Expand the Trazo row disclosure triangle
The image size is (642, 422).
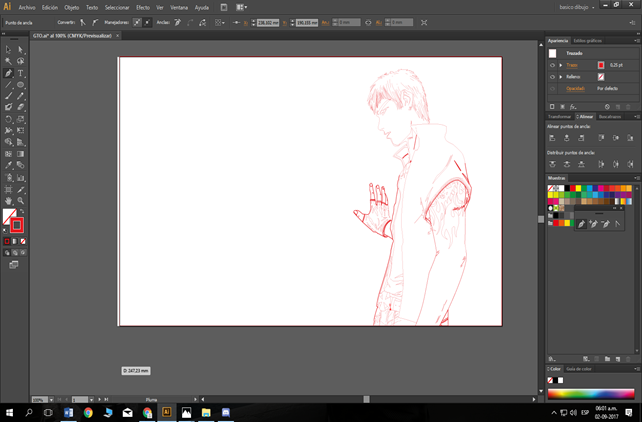click(x=560, y=64)
